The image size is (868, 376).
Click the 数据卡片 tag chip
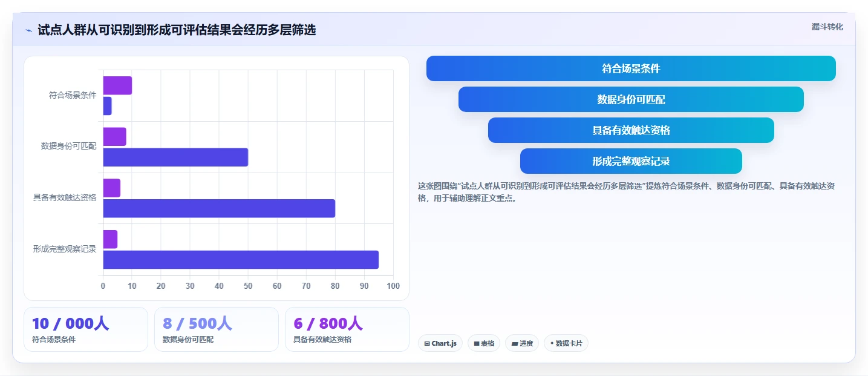[x=566, y=343]
